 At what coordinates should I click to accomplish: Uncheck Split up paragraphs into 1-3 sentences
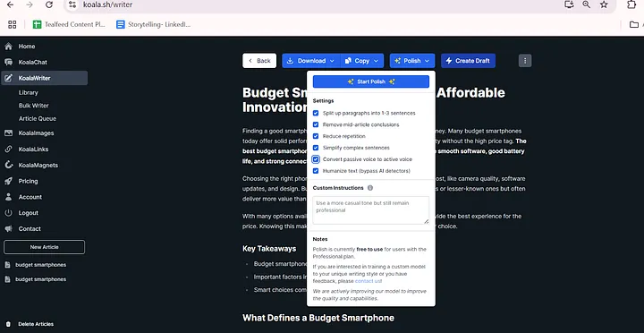pos(316,113)
